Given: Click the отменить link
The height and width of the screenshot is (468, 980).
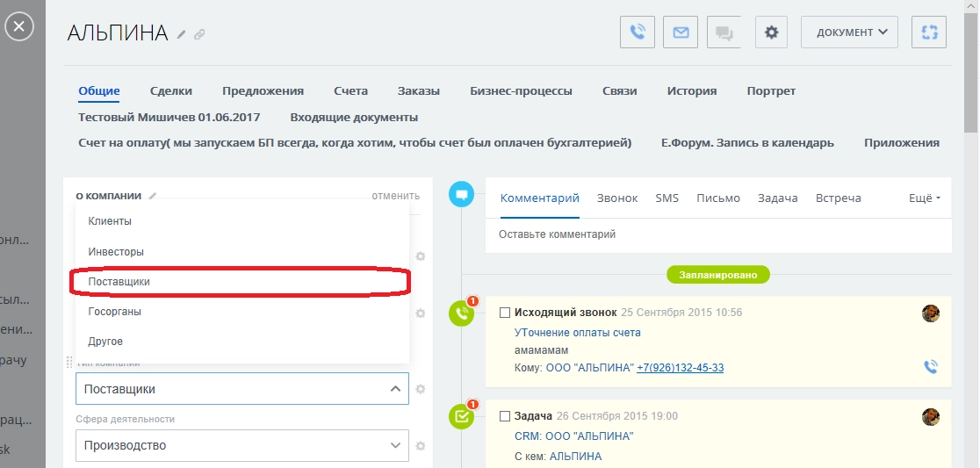Looking at the screenshot, I should [395, 196].
